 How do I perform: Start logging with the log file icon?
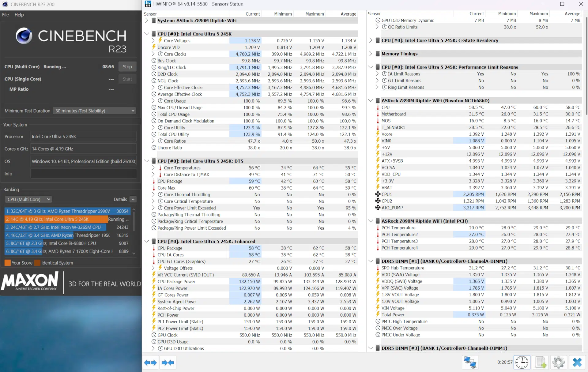pyautogui.click(x=540, y=362)
